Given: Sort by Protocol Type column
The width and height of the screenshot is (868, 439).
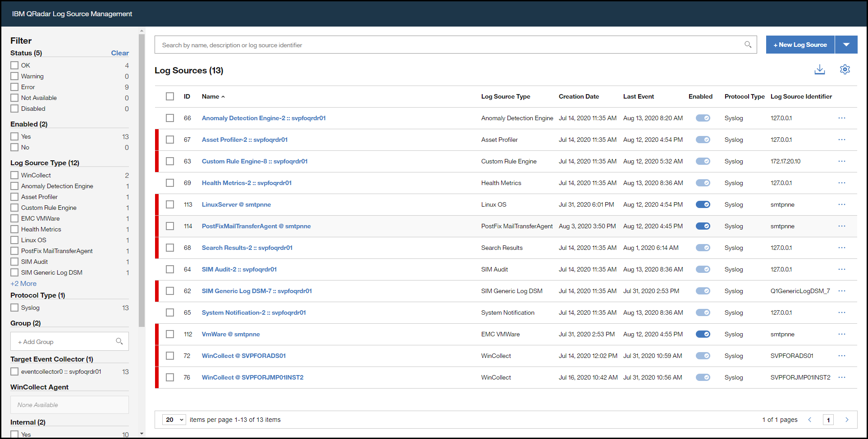Looking at the screenshot, I should pos(745,96).
